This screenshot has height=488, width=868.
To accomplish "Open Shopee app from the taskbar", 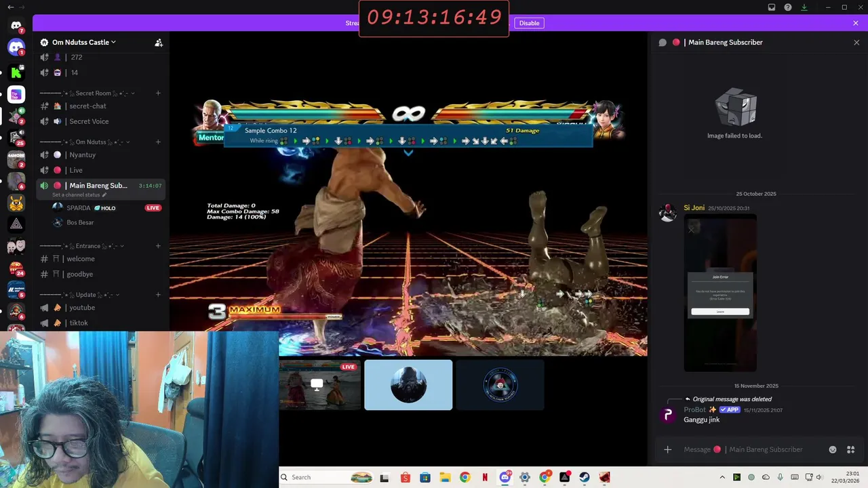I will (x=406, y=477).
